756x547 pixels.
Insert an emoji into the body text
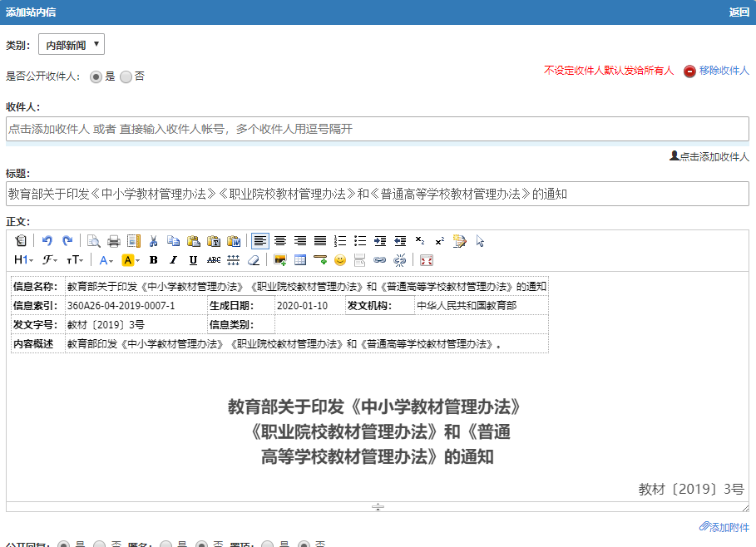point(341,260)
